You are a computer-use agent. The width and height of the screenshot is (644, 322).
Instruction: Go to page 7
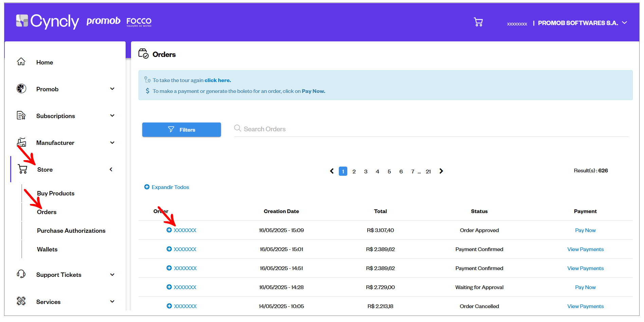(x=412, y=172)
